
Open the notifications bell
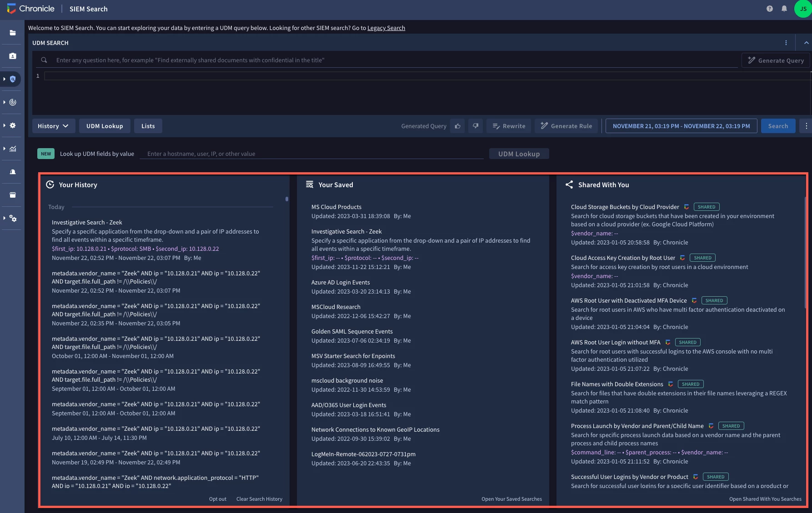(x=784, y=9)
